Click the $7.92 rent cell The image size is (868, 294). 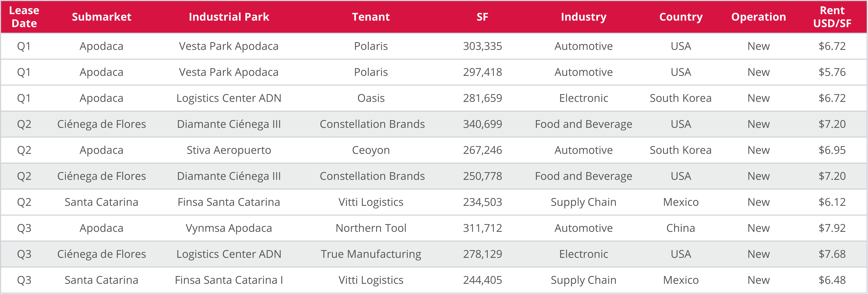pos(832,228)
